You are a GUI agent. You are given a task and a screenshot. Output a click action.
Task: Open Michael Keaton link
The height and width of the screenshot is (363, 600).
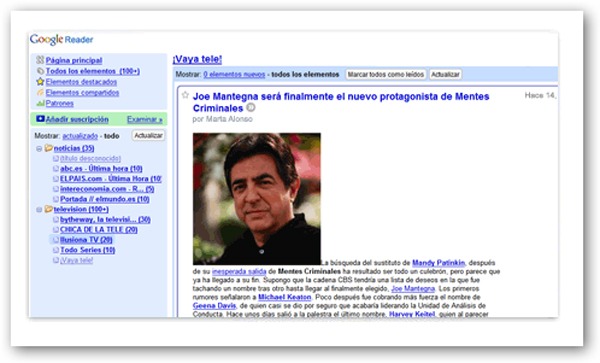tap(285, 297)
